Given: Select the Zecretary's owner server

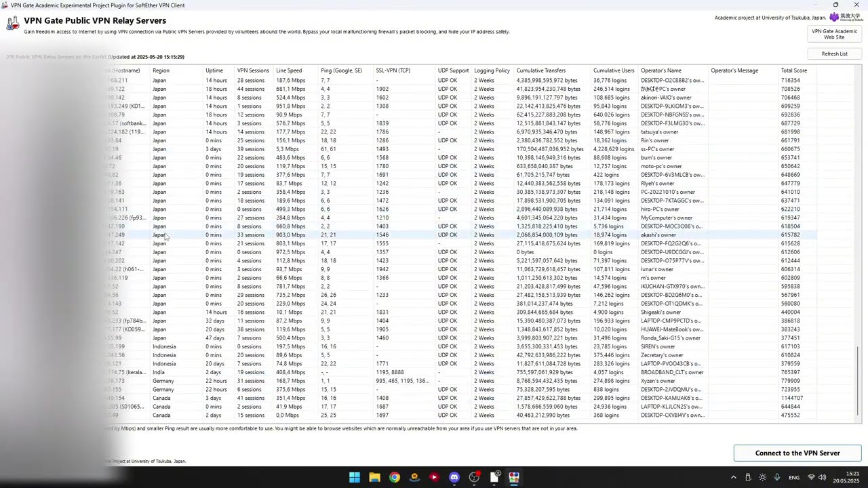Looking at the screenshot, I should pyautogui.click(x=461, y=355).
